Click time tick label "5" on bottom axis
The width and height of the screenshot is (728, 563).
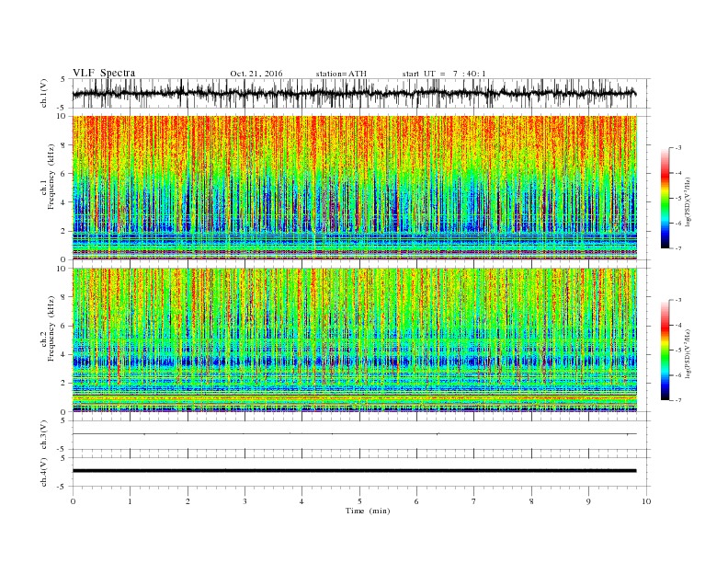click(x=359, y=501)
